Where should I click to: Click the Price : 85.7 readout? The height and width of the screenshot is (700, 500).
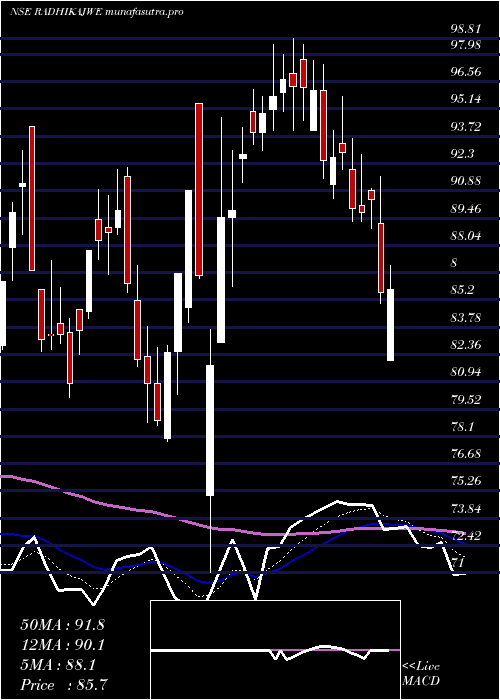(x=64, y=685)
